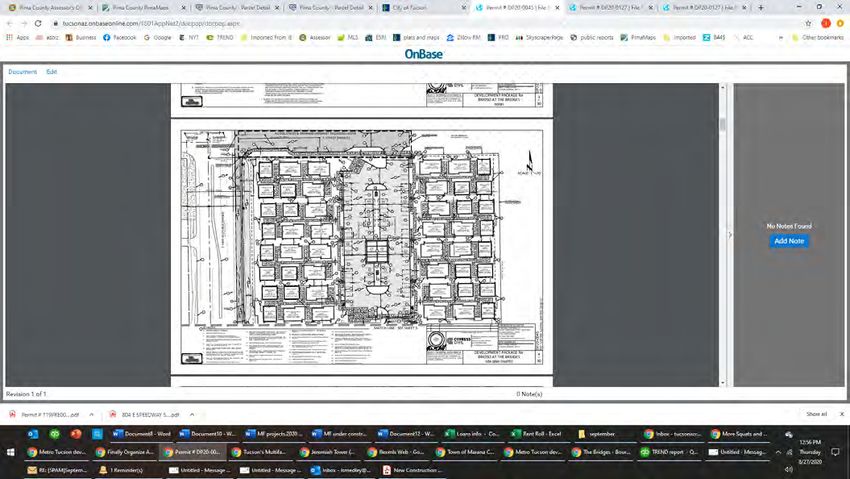Open the Outlook taskbar icon

point(33,433)
